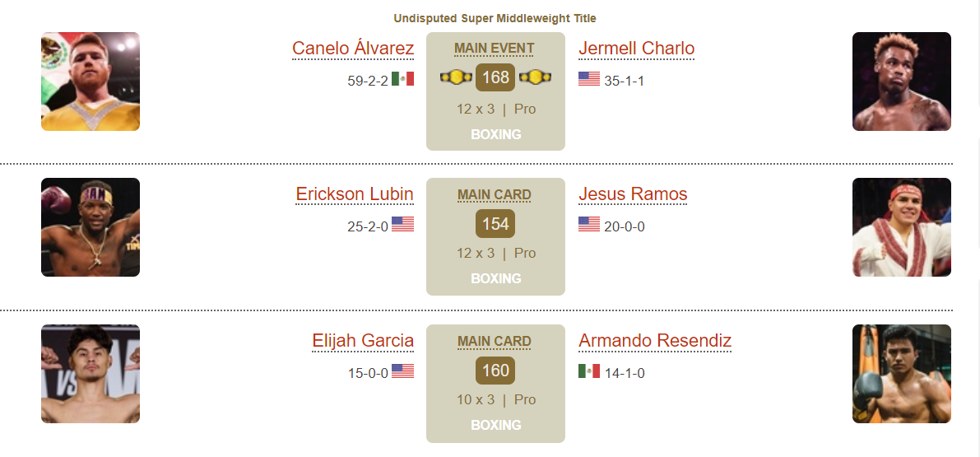Image resolution: width=980 pixels, height=457 pixels.
Task: Click the Mexico flag next to Armando Resendiz
Action: point(589,371)
